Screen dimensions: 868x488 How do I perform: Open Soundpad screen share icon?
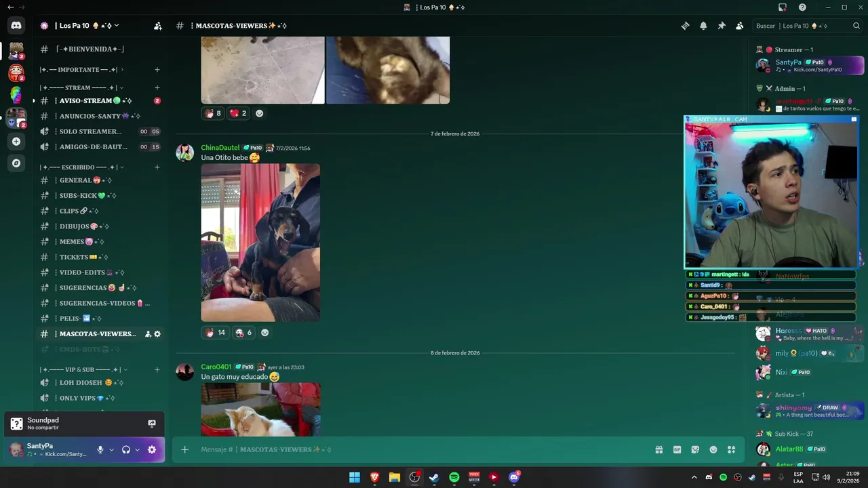[x=152, y=424]
